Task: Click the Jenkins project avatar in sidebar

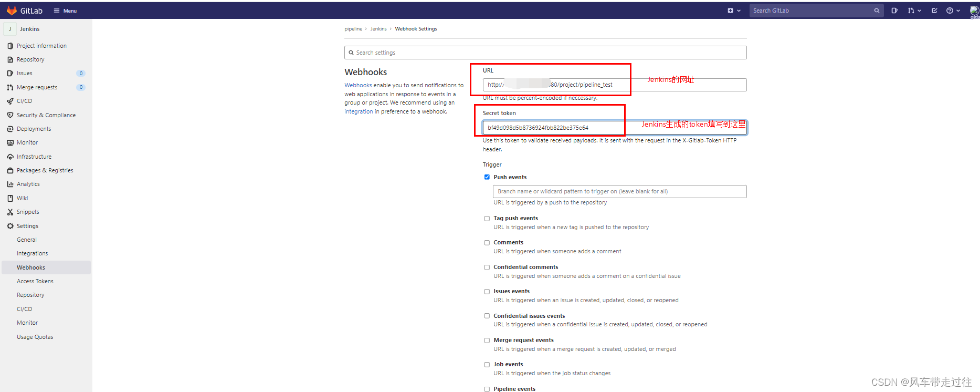Action: [9, 29]
